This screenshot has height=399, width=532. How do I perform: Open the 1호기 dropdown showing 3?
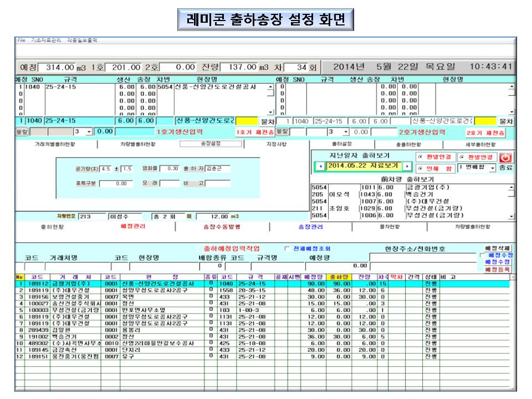point(89,132)
